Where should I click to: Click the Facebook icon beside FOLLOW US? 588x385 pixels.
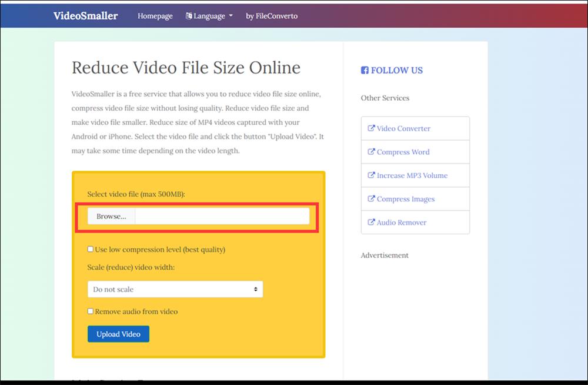click(365, 71)
